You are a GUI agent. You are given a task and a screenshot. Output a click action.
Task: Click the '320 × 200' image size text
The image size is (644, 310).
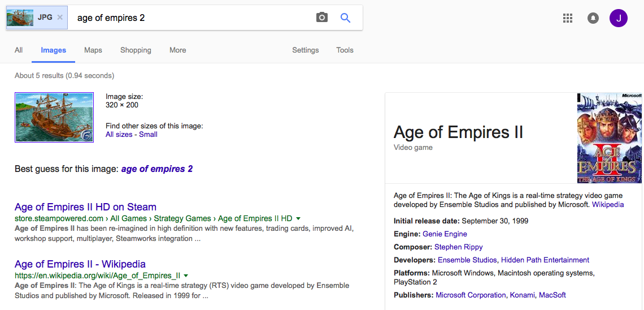tap(122, 105)
